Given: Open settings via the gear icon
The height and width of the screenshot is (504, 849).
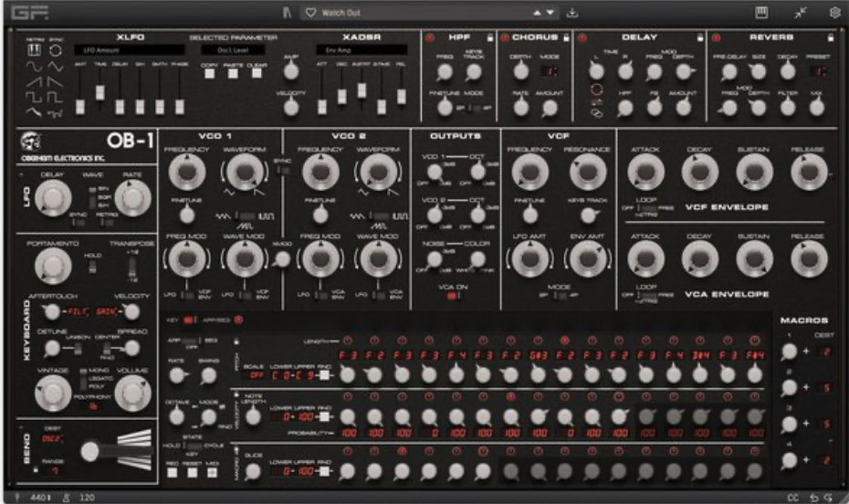Looking at the screenshot, I should (x=835, y=13).
